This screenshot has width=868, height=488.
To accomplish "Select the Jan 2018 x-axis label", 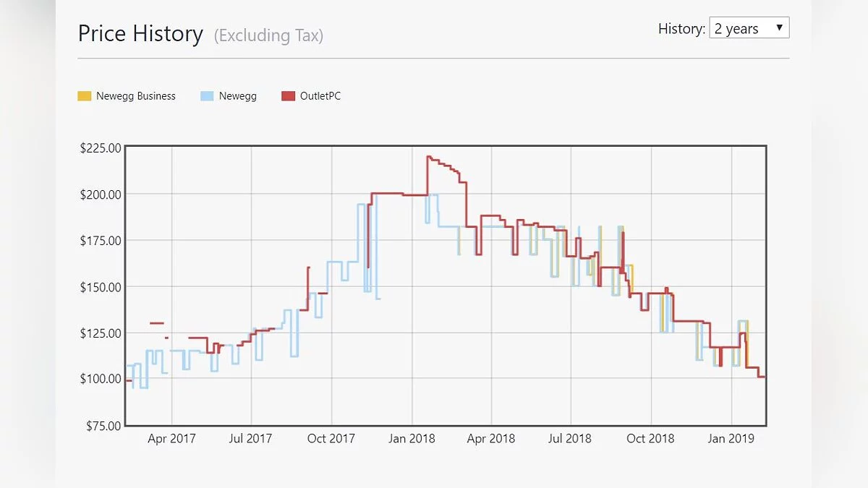I will click(412, 439).
